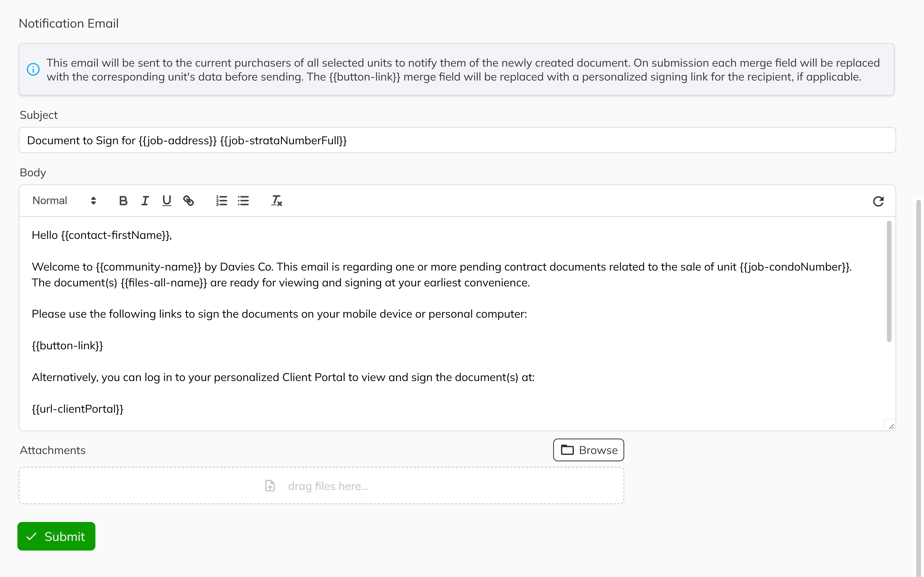Screen dimensions: 924x577
Task: Toggle underline formatting in the editor toolbar
Action: [167, 200]
